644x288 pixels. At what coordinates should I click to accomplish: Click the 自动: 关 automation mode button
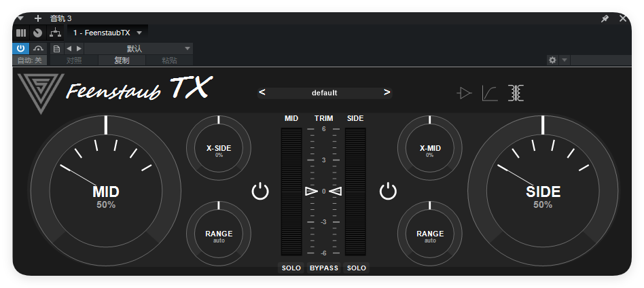click(30, 60)
